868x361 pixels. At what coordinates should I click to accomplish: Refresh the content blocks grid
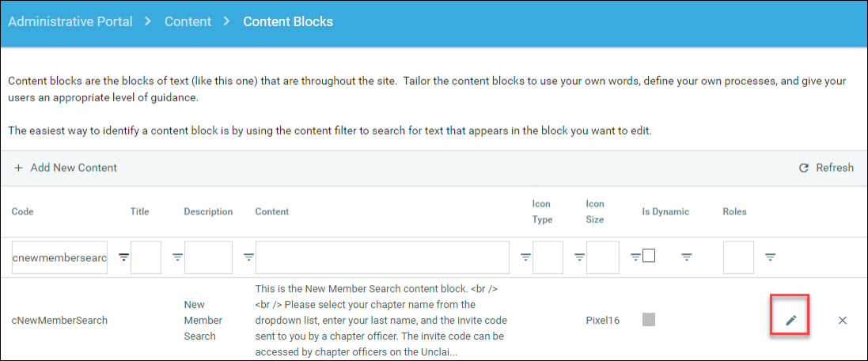click(826, 168)
